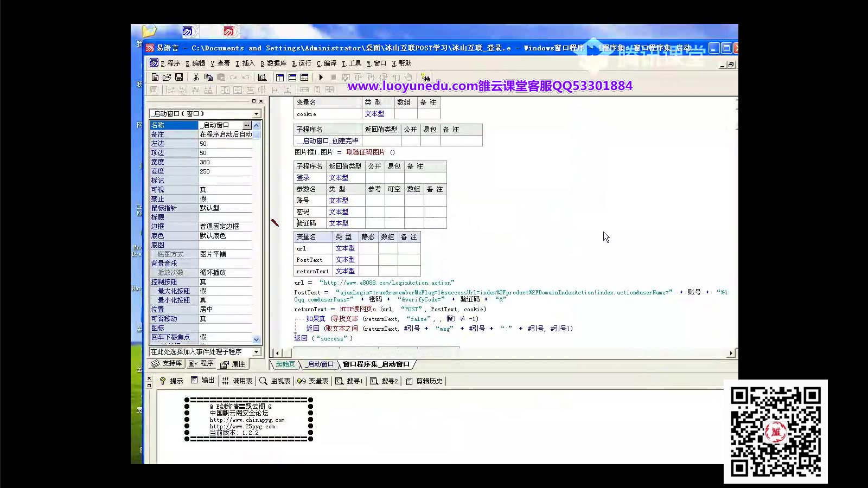Screen dimensions: 868x488
Task: Click the Open file toolbar icon
Action: (167, 77)
